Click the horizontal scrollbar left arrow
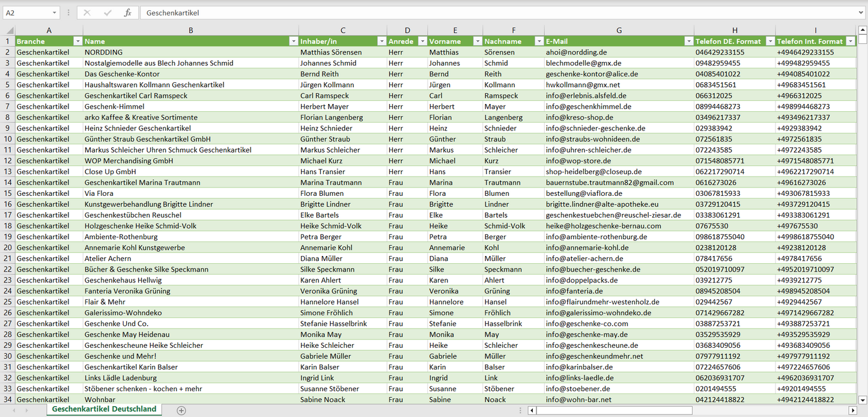 point(532,410)
